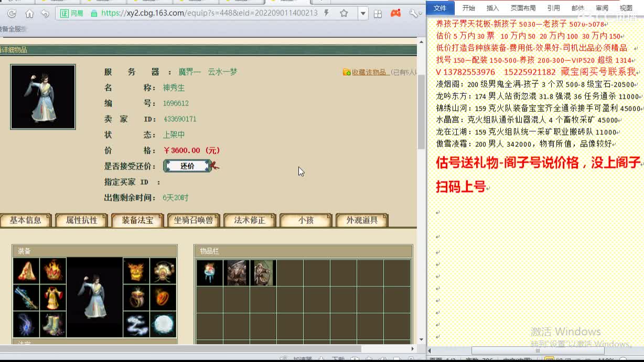Click the ring equipment icon

click(136, 297)
